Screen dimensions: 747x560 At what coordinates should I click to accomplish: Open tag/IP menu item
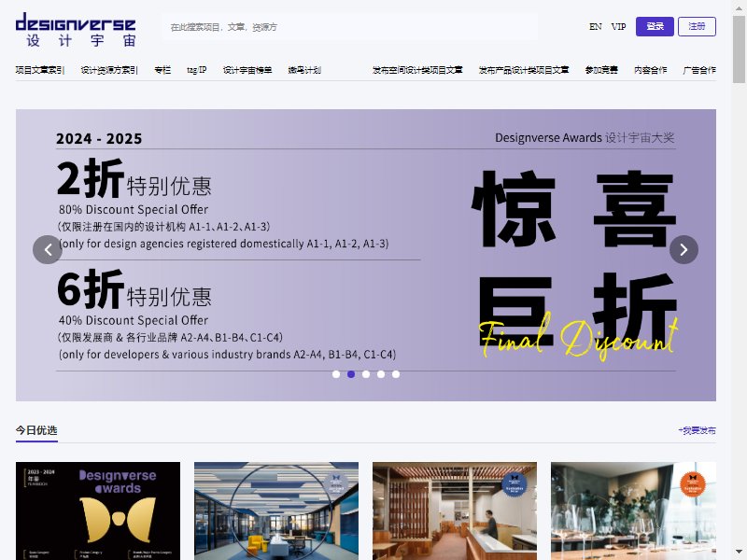pyautogui.click(x=197, y=70)
